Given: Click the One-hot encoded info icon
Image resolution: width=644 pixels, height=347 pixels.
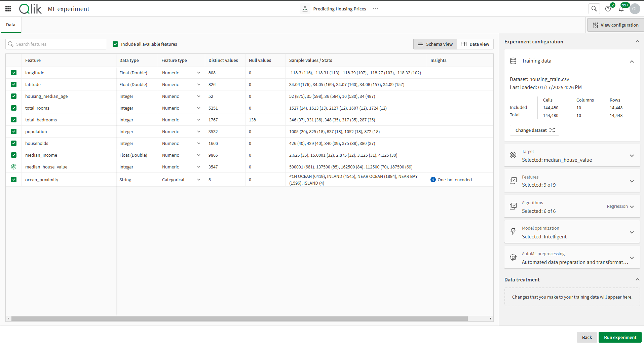Looking at the screenshot, I should click(433, 180).
